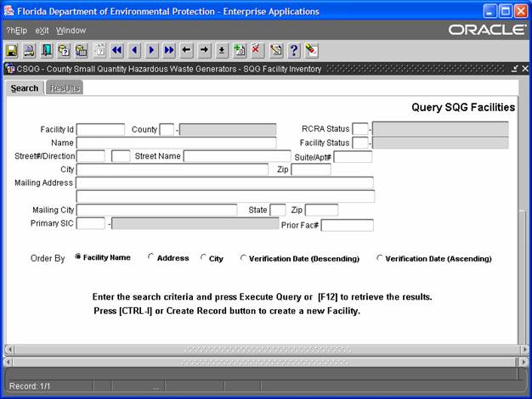Open Help via the question mark icon
Viewport: 532px width, 399px height.
294,50
